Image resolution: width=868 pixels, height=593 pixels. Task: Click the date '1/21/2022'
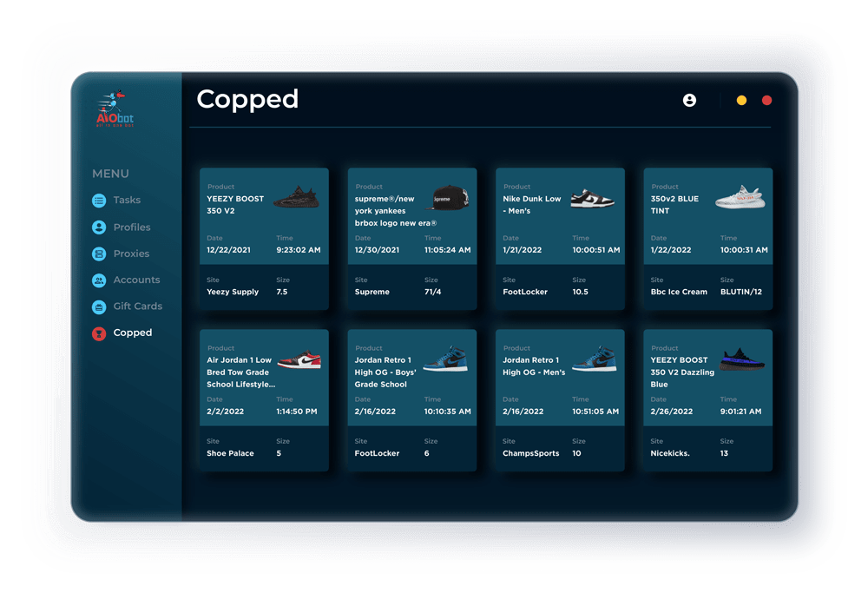[522, 250]
